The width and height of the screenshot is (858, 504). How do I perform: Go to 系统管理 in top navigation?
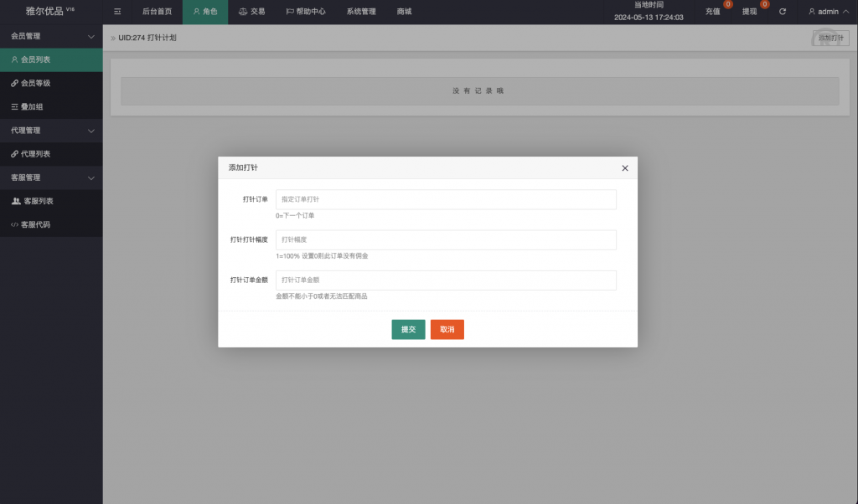pos(361,12)
